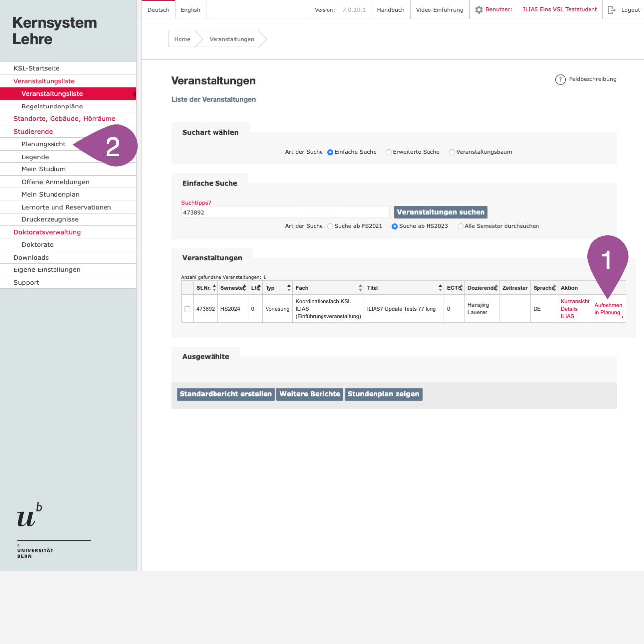Collapse the Veranstaltungsliste sidebar group
This screenshot has height=644, width=644.
(x=44, y=81)
